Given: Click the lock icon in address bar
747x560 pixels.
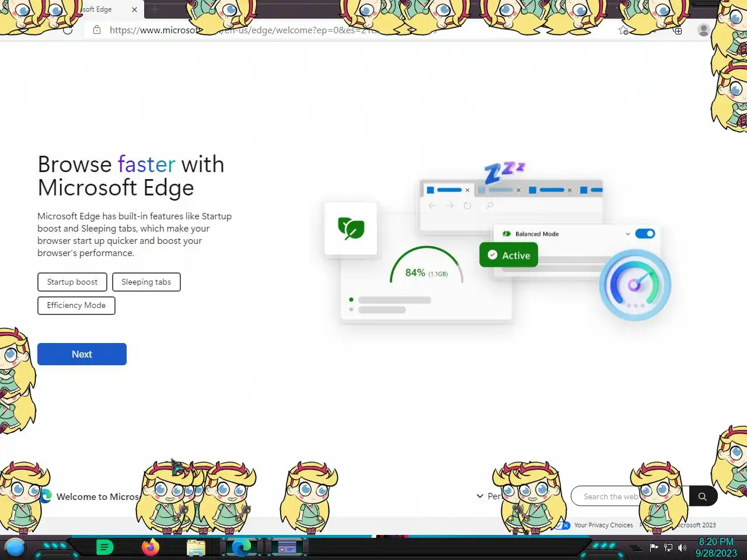Looking at the screenshot, I should (97, 30).
